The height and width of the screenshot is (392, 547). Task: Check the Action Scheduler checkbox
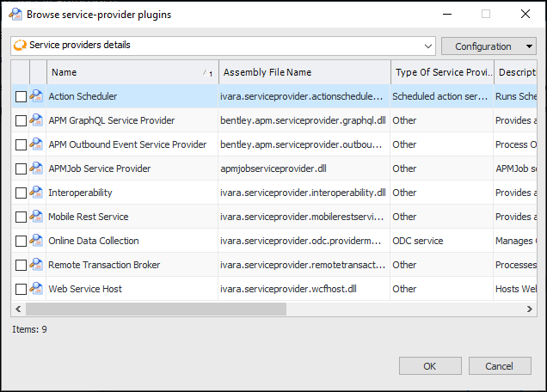click(21, 96)
